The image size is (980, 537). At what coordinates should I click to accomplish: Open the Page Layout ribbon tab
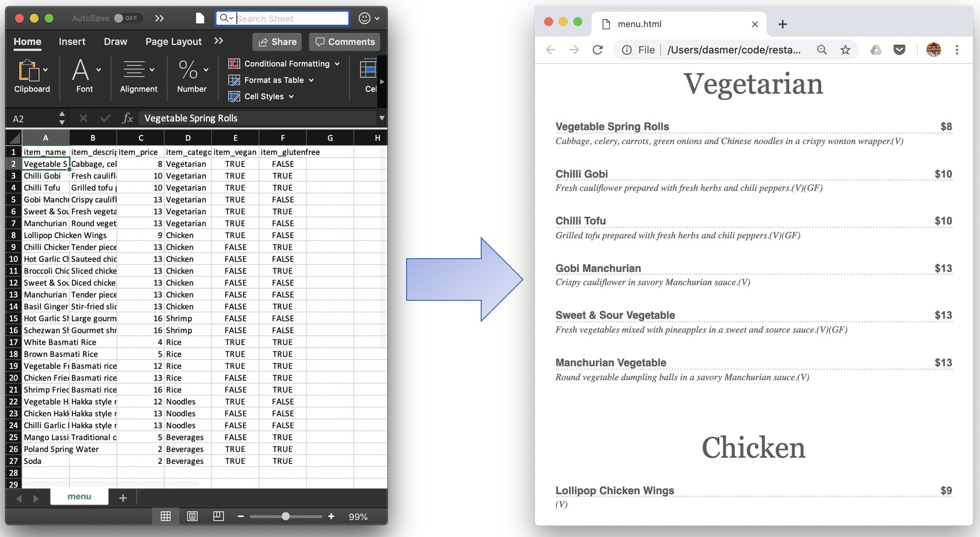(173, 42)
